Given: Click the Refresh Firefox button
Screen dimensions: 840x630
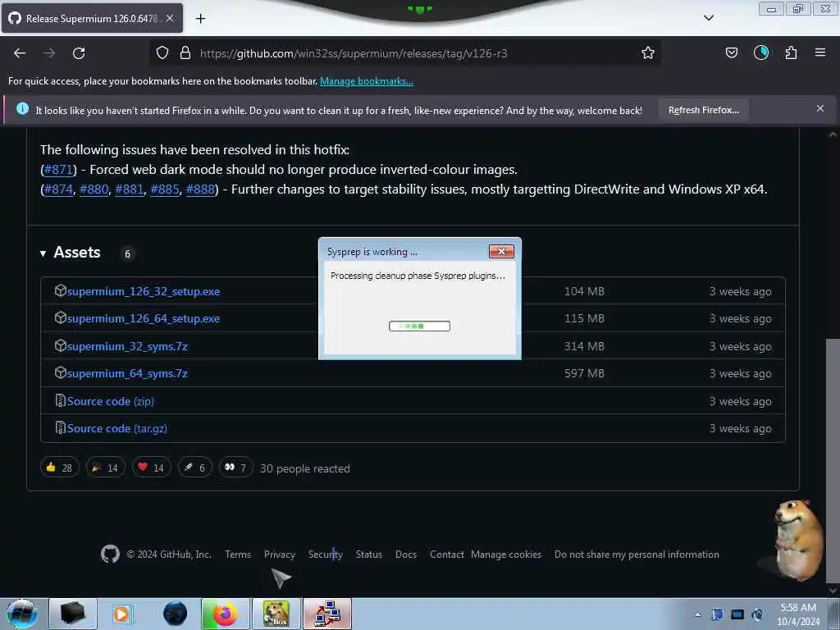Looking at the screenshot, I should coord(703,110).
